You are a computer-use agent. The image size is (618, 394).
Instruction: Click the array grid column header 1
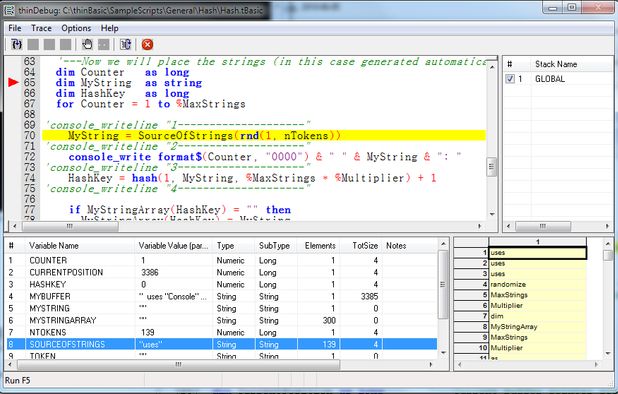538,242
